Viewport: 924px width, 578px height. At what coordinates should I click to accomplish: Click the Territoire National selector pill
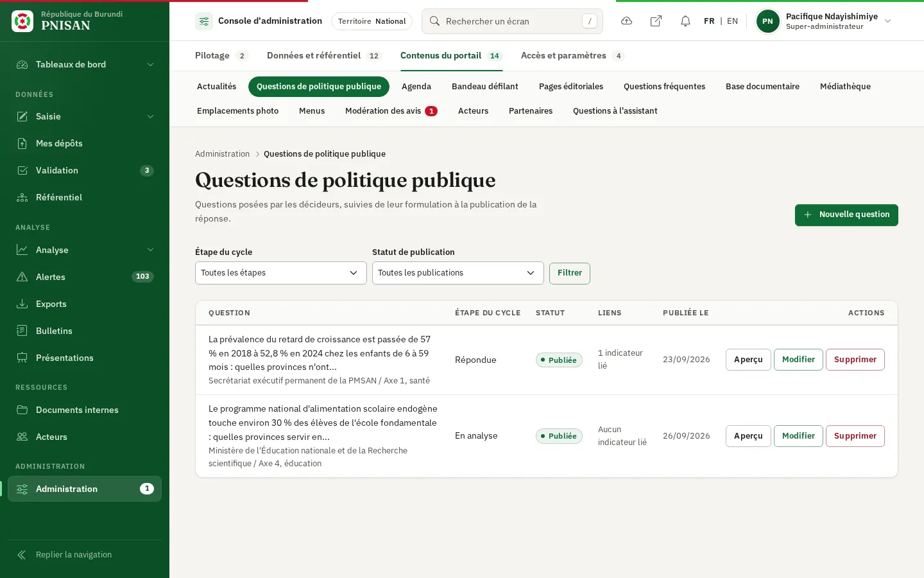click(372, 21)
